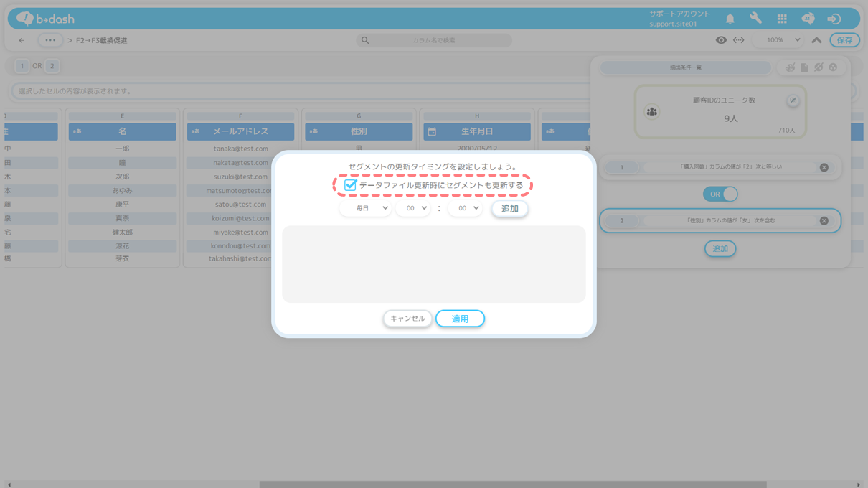
Task: Click cell koizumi@test.com
Action: coord(240,218)
